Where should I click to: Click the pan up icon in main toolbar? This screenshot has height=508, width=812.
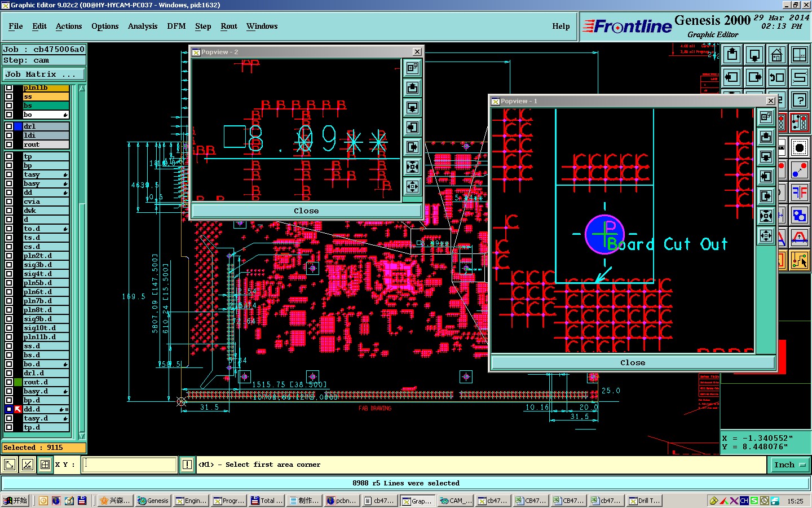point(732,55)
